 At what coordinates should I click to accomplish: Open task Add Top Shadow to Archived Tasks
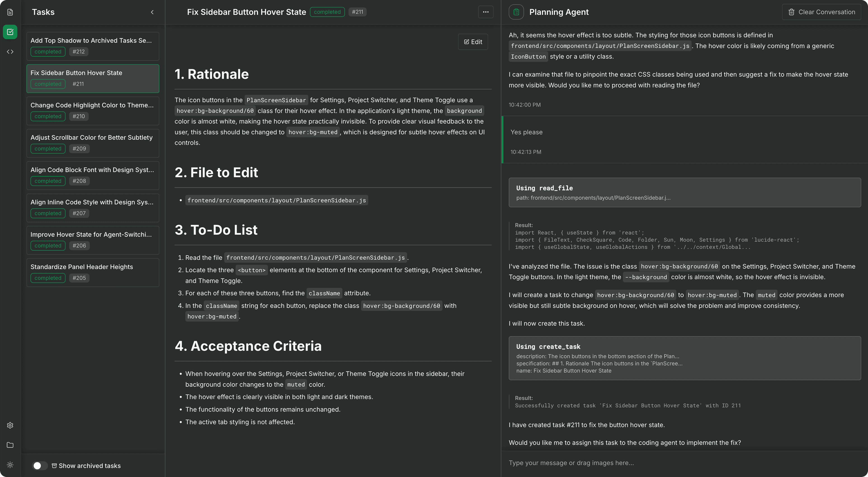[x=93, y=46]
